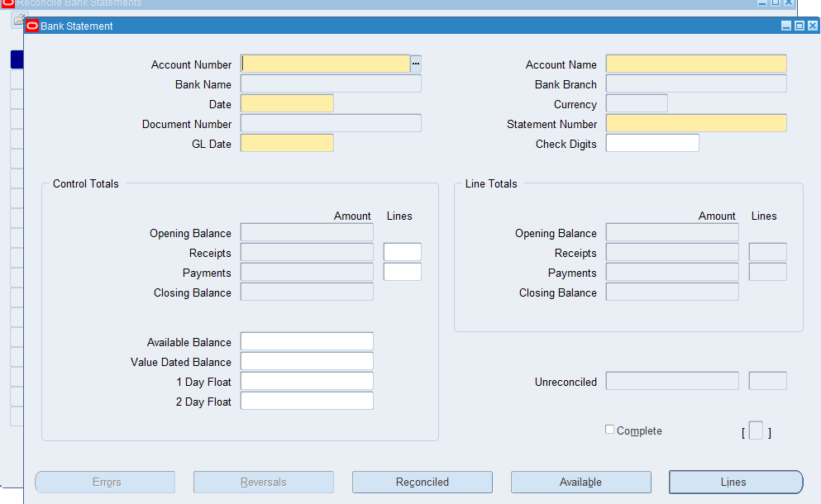
Task: Click the Statement Number field
Action: pyautogui.click(x=695, y=123)
